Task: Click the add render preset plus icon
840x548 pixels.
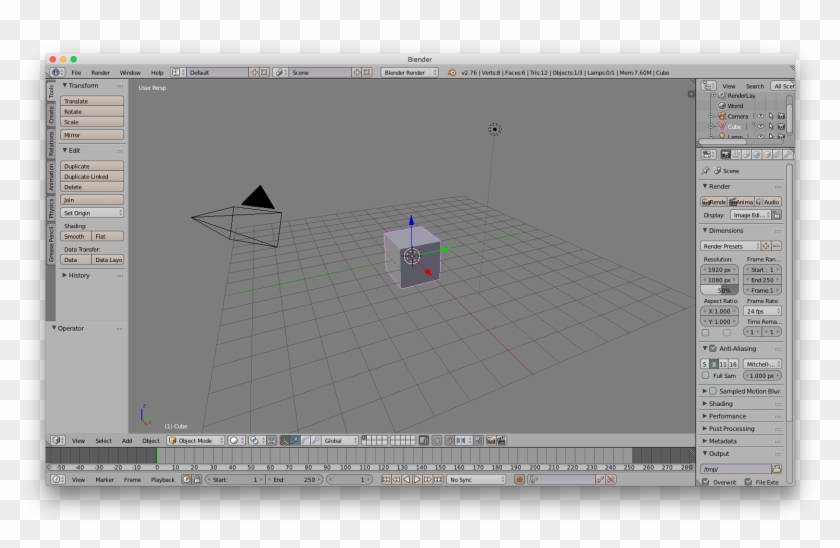Action: click(x=766, y=246)
